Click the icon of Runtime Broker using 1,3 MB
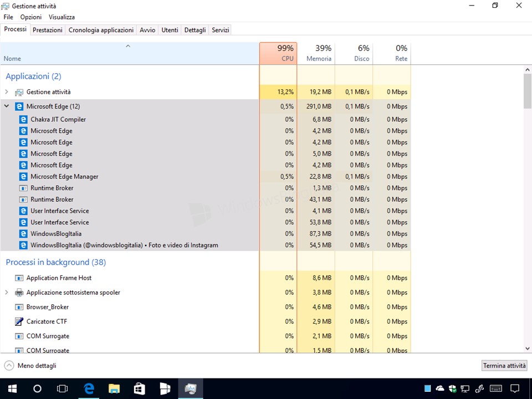Screen dimensions: 532x399 (x=23, y=188)
